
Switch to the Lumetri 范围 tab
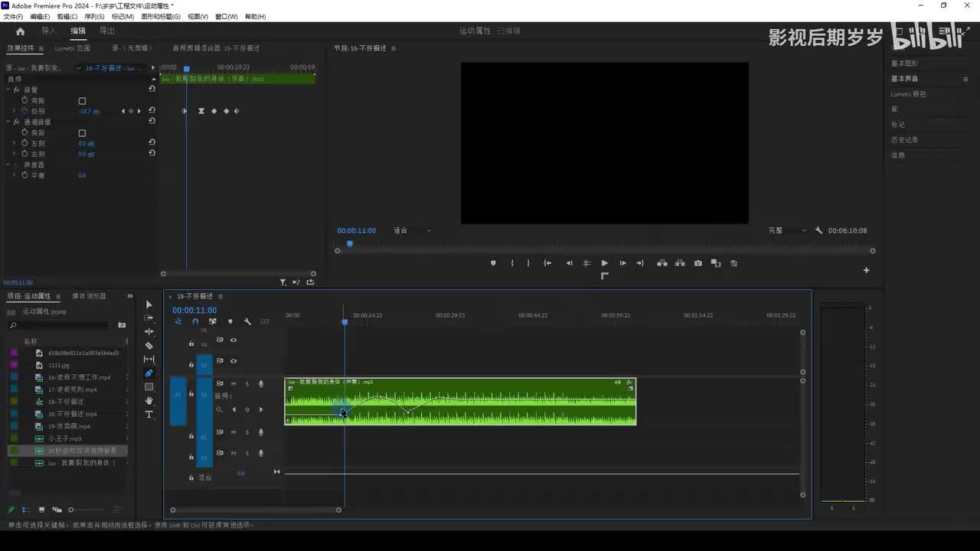coord(72,48)
